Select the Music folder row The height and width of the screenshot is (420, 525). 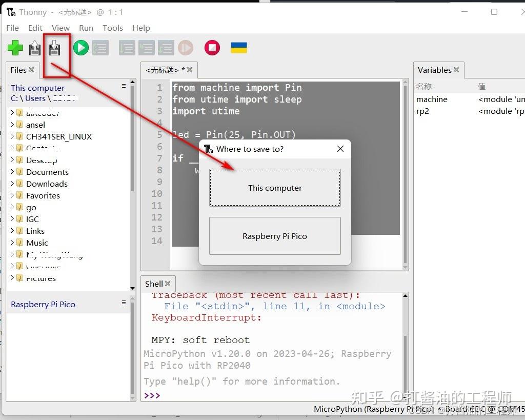tap(69, 243)
